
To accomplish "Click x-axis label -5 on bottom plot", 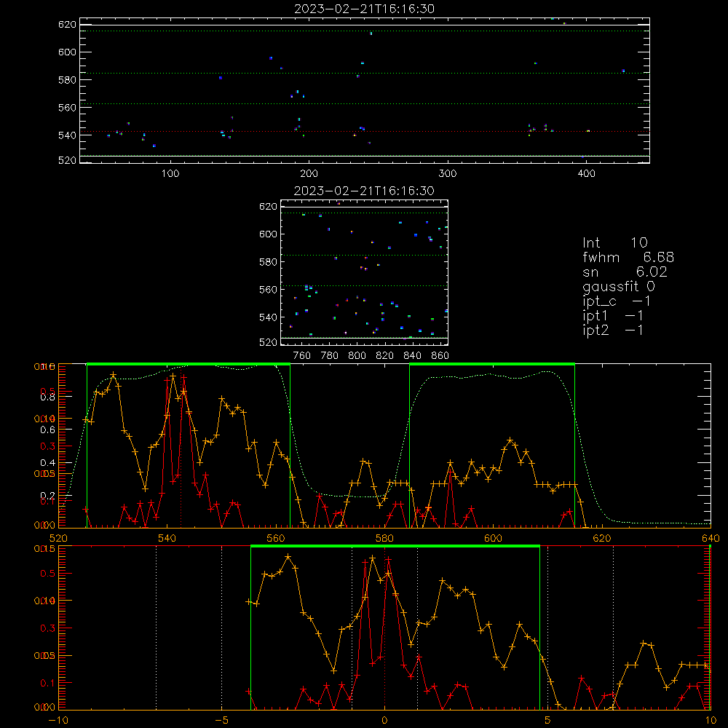I will 221,720.
